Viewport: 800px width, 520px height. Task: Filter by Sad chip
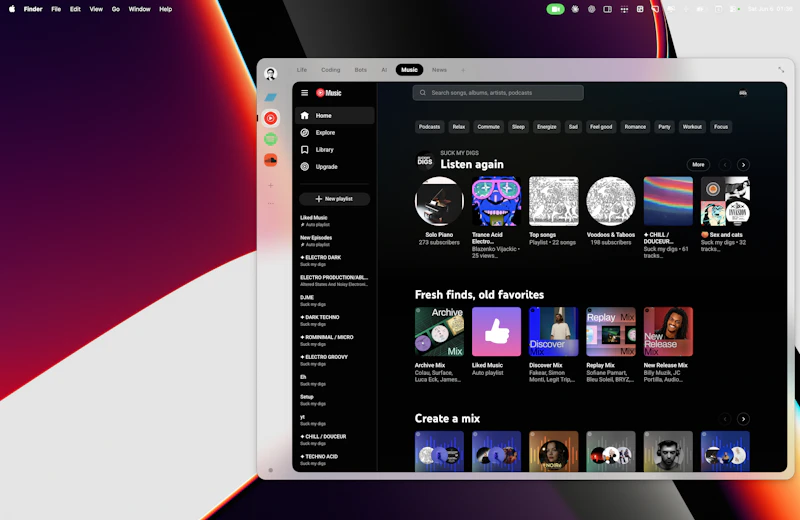tap(573, 127)
